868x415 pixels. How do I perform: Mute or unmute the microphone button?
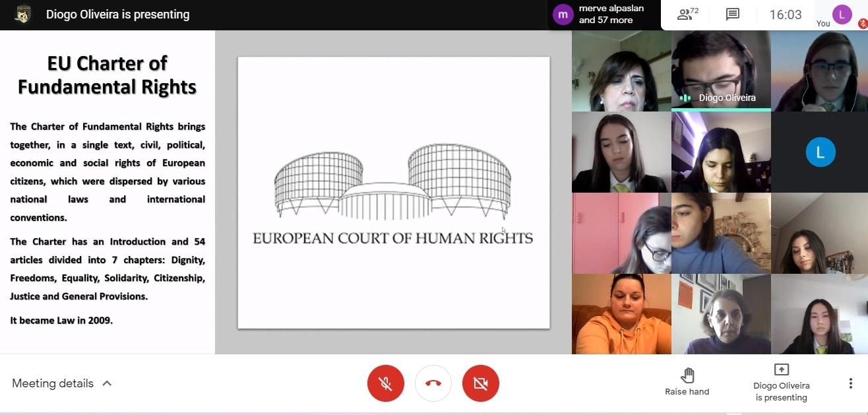coord(386,383)
